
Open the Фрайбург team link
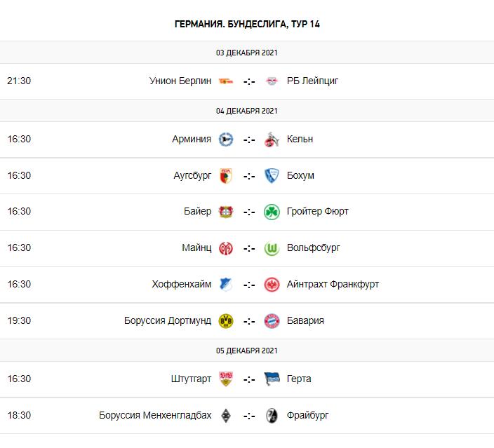point(307,415)
